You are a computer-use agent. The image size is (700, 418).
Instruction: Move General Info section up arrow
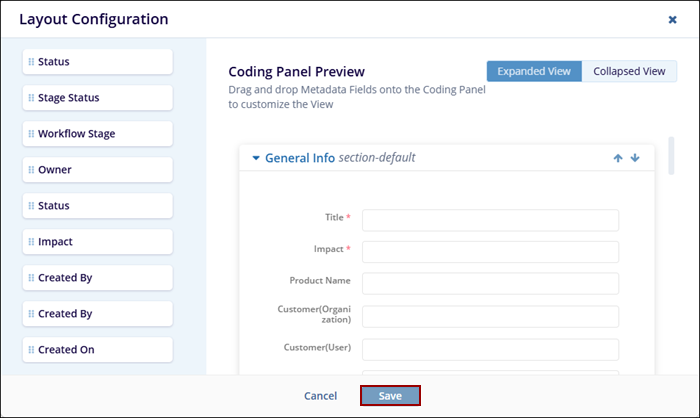618,158
